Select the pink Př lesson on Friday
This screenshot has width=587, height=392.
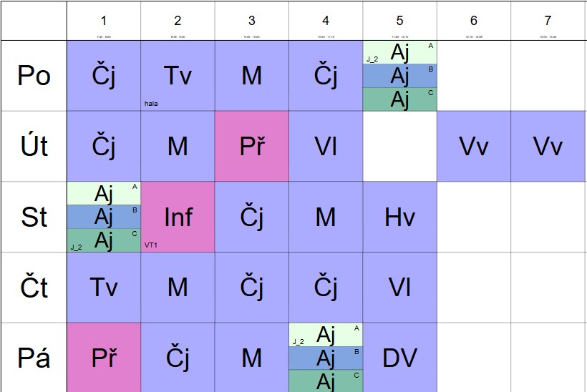point(104,358)
